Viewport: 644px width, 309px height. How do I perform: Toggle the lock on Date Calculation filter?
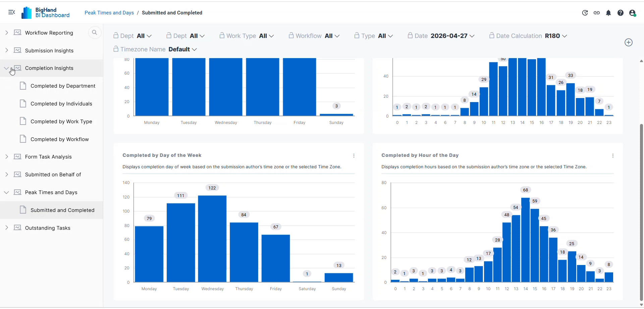[x=492, y=35]
